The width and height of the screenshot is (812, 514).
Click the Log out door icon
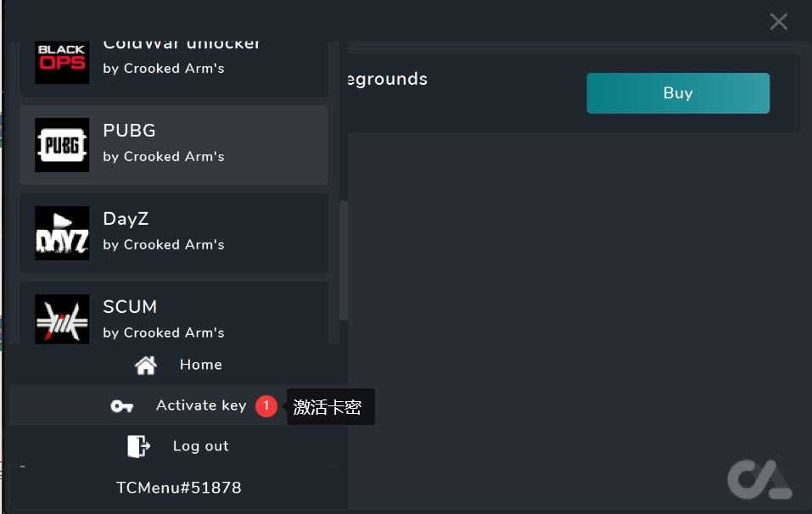[x=138, y=446]
